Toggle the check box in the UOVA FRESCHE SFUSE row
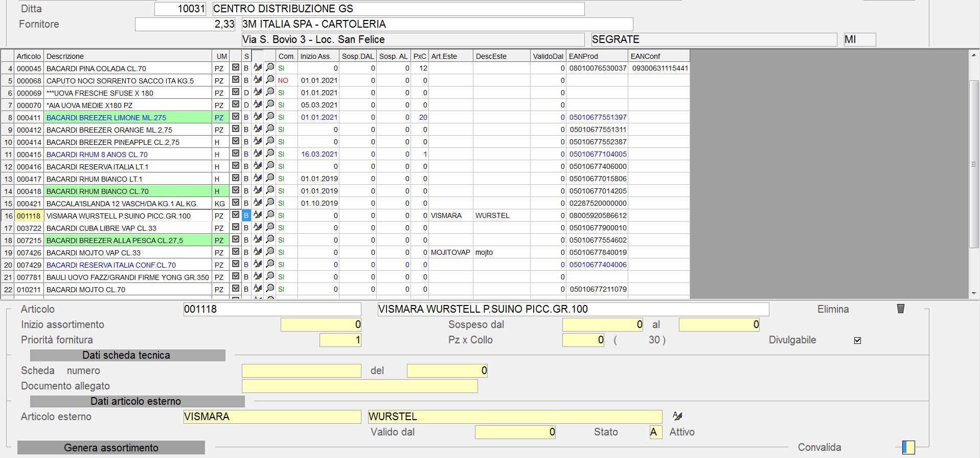 click(236, 92)
